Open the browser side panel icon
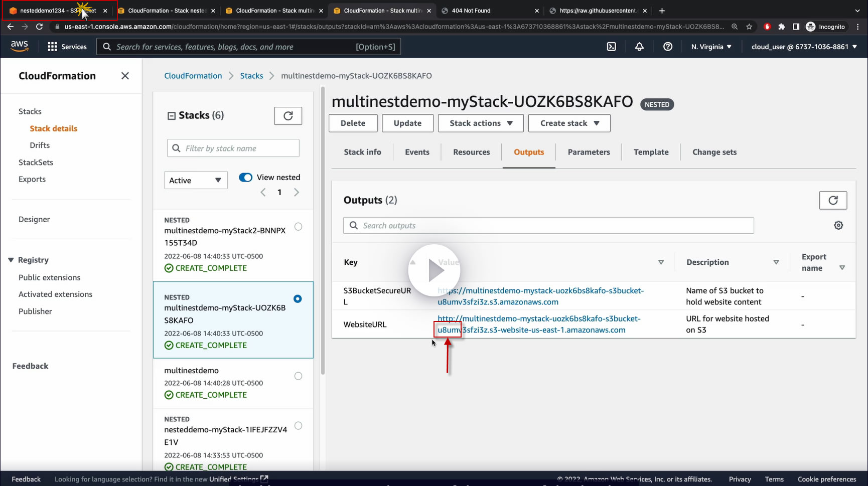This screenshot has height=486, width=868. pos(796,27)
